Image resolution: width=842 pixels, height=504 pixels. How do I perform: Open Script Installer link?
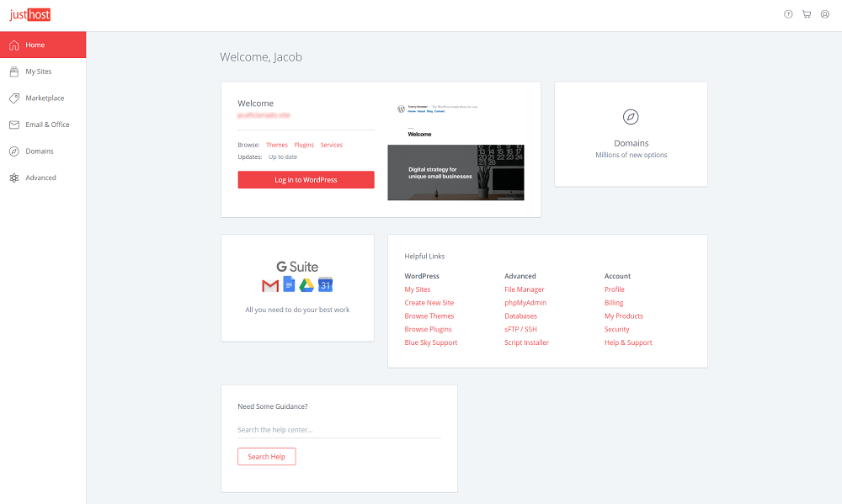526,342
